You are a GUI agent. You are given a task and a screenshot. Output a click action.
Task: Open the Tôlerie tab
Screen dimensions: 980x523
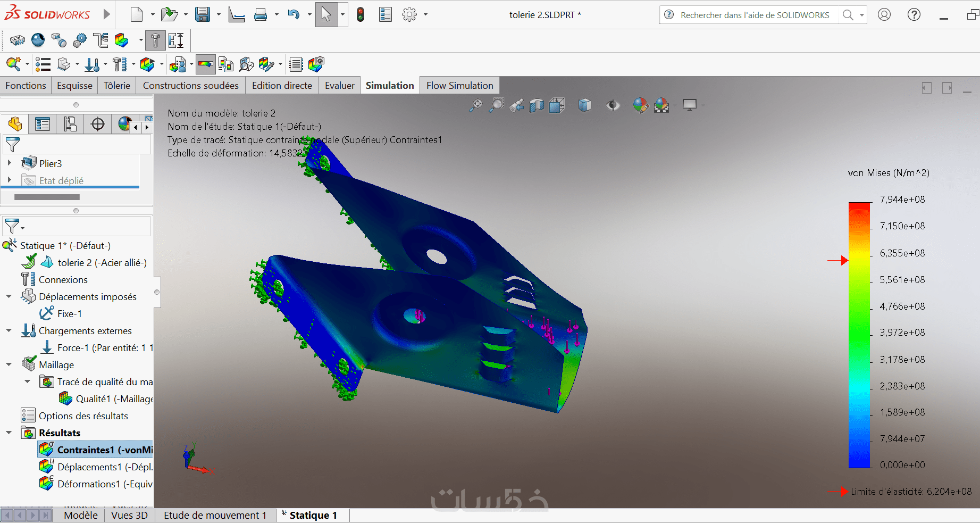click(117, 86)
